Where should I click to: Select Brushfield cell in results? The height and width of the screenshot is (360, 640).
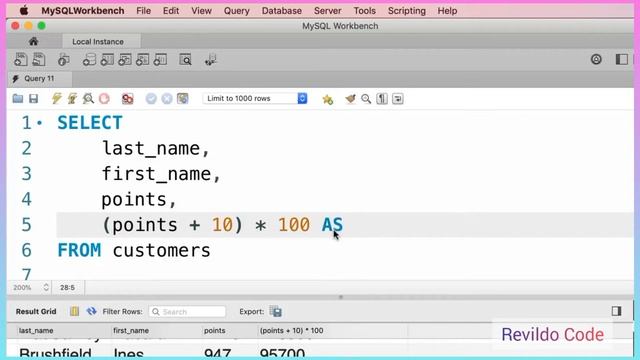pos(55,353)
